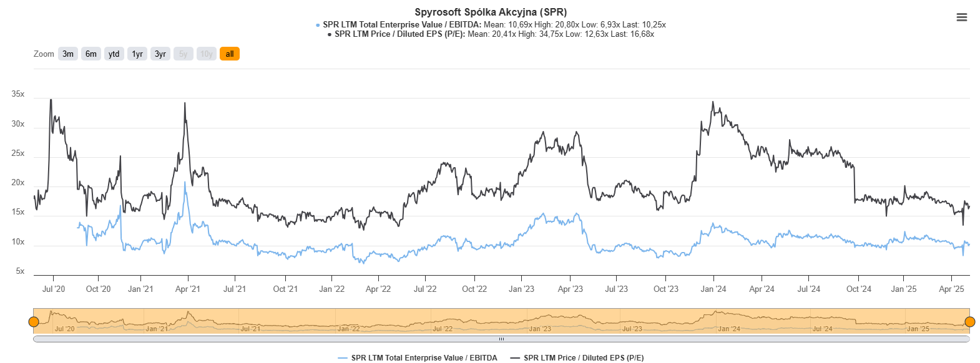The height and width of the screenshot is (363, 980).
Task: Click the Zoom label
Action: (44, 54)
